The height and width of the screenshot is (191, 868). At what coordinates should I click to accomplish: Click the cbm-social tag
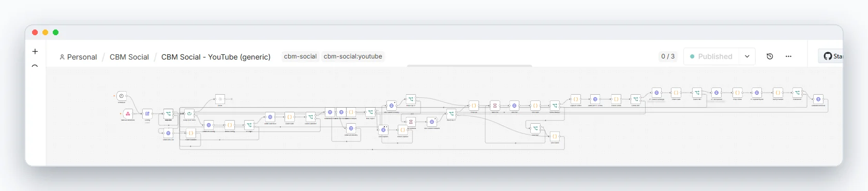tap(300, 56)
